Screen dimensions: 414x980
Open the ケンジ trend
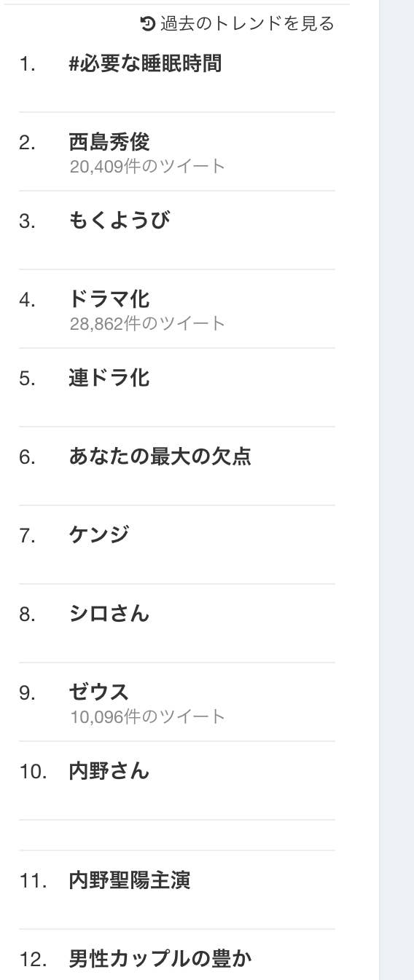[99, 535]
